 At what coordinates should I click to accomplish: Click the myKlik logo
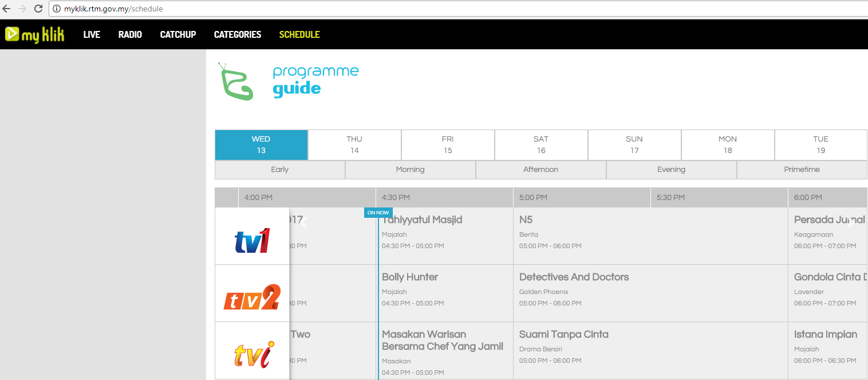tap(34, 34)
